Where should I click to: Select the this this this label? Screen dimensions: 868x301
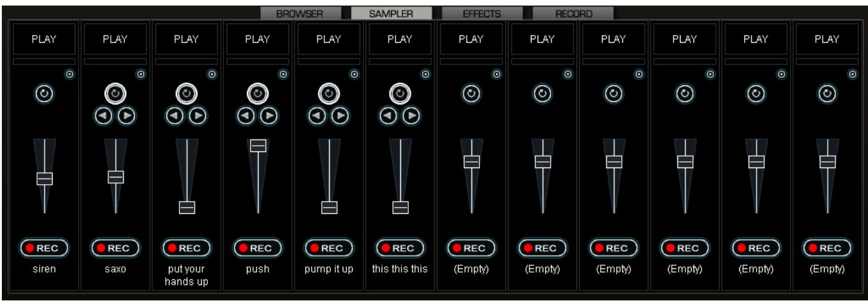click(400, 269)
